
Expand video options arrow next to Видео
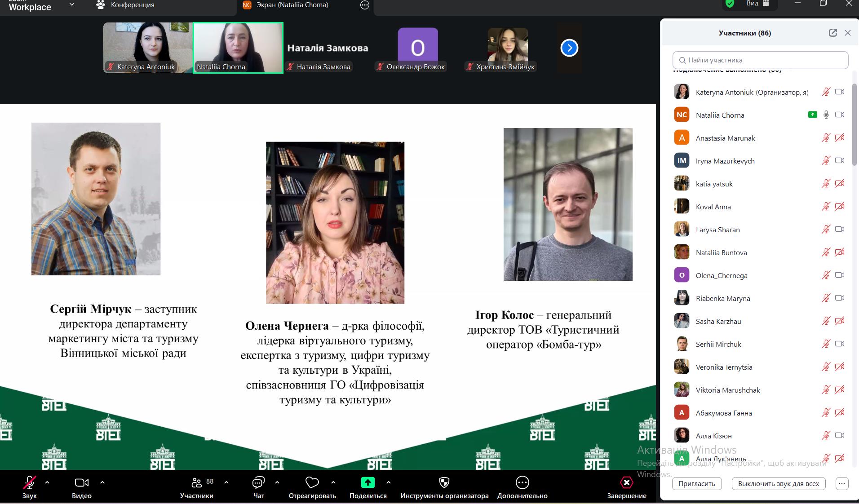[x=102, y=482]
